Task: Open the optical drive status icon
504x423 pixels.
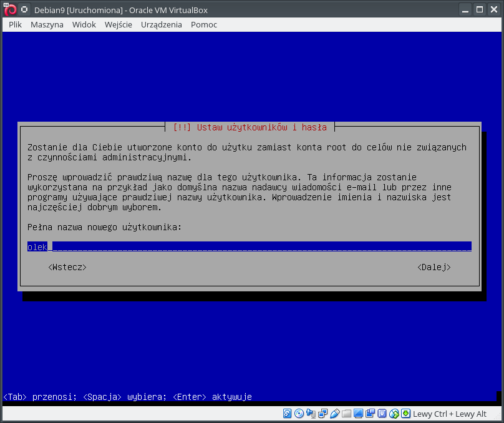Action: (299, 414)
